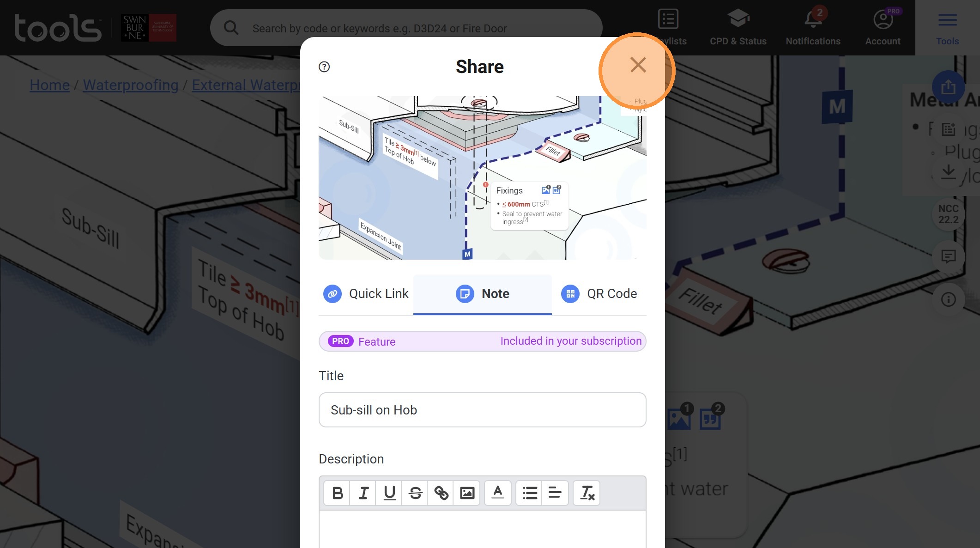
Task: Click the Bold formatting button
Action: click(x=337, y=493)
